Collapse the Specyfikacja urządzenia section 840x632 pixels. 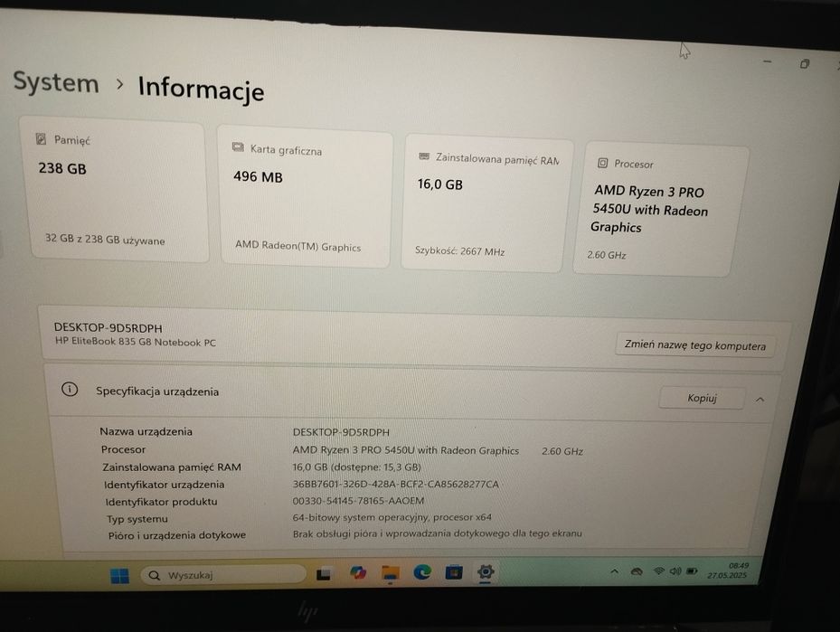tap(760, 400)
